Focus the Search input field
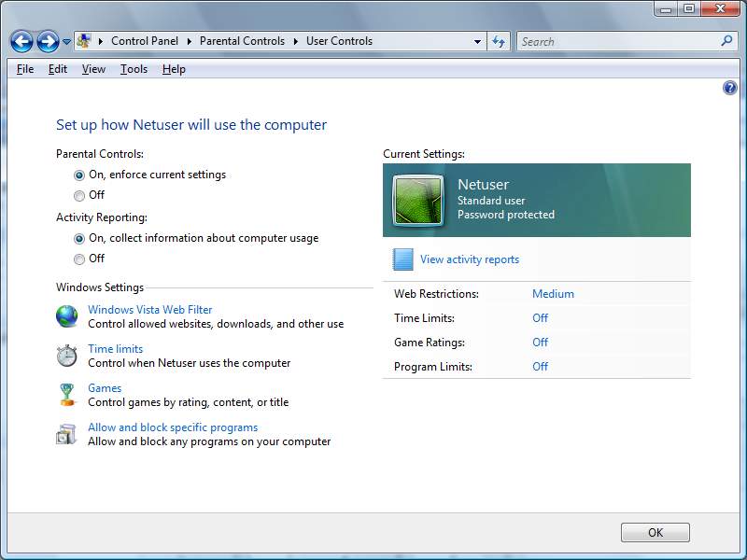The width and height of the screenshot is (747, 560). [619, 41]
